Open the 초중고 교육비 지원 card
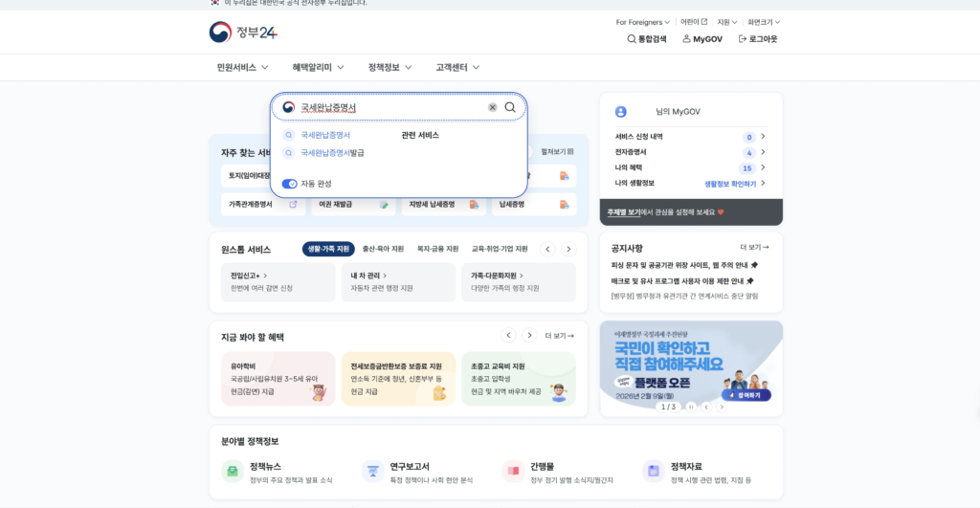980x508 pixels. pos(518,379)
